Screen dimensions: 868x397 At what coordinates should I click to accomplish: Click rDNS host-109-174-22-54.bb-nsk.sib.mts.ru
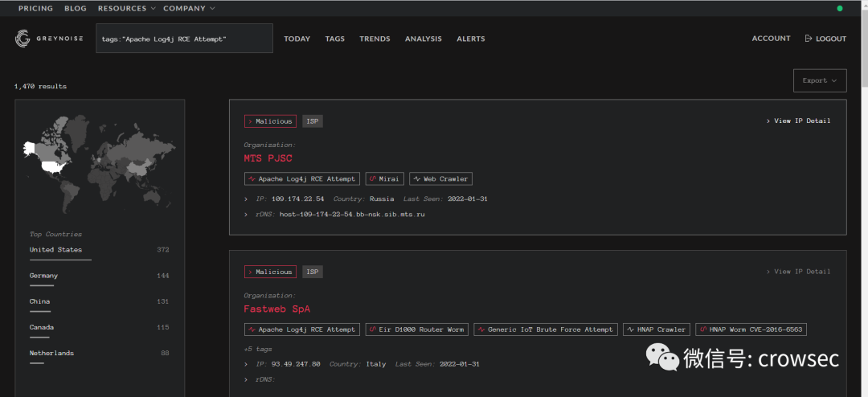pos(352,215)
